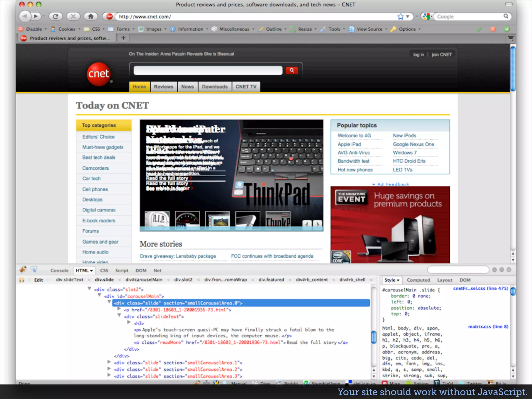Open the Apple iPad popular topic
Image resolution: width=532 pixels, height=399 pixels.
349,144
